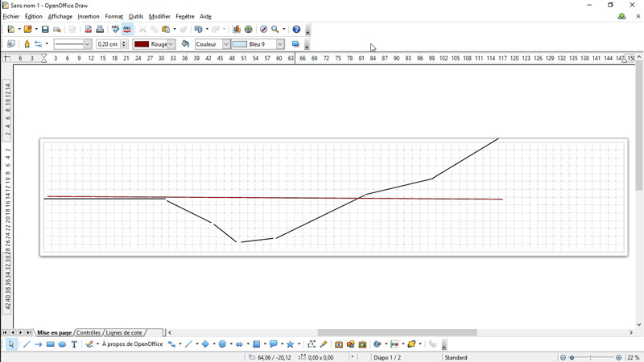This screenshot has height=362, width=644.
Task: Click the line width 0,20 cm field
Action: (x=108, y=44)
